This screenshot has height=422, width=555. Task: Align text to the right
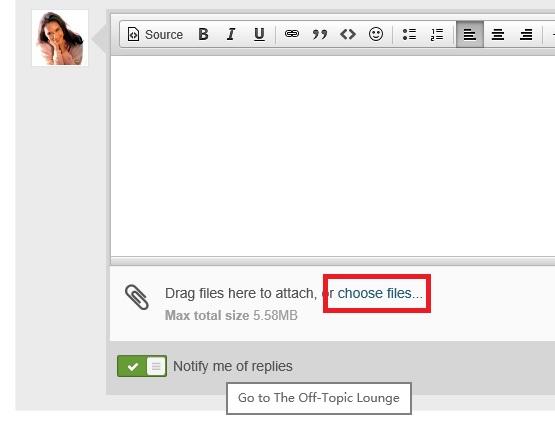click(x=526, y=34)
